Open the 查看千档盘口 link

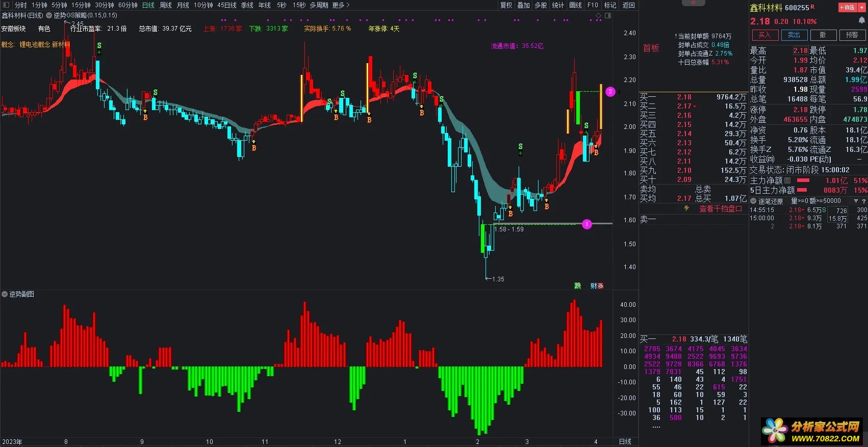click(x=720, y=209)
